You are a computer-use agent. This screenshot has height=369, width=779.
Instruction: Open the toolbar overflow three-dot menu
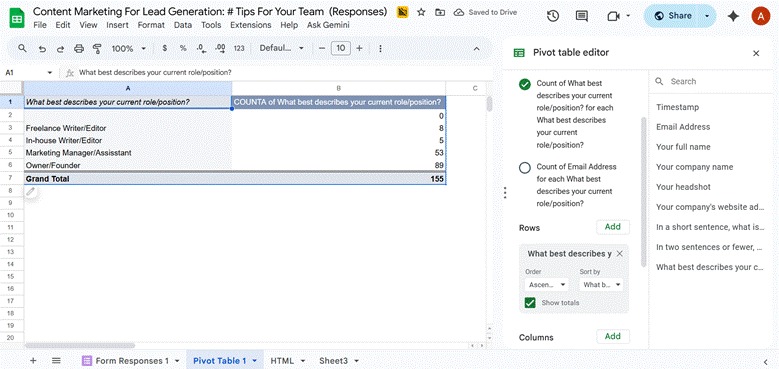[380, 49]
